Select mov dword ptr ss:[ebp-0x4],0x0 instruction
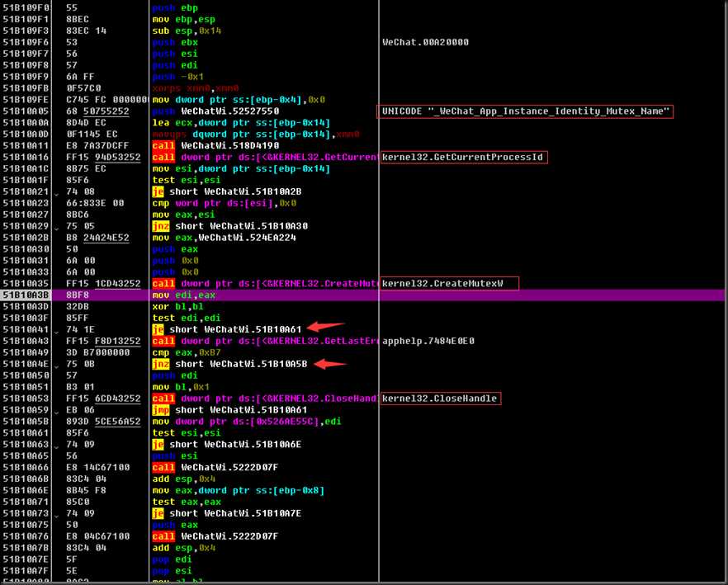The height and width of the screenshot is (585, 728). [x=239, y=100]
